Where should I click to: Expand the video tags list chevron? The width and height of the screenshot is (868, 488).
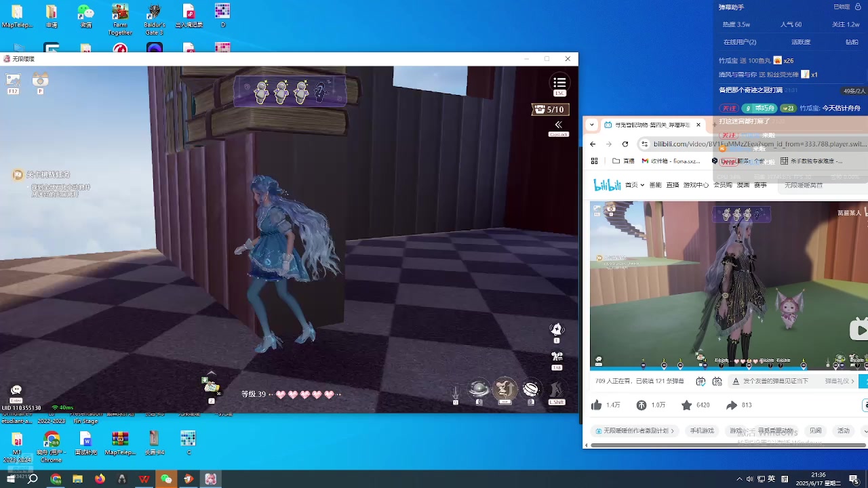tap(865, 431)
